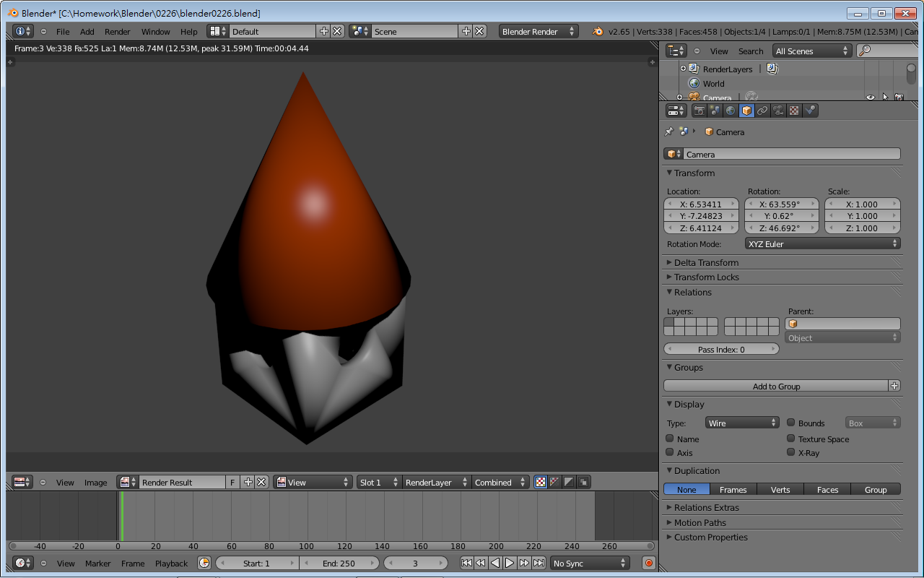The width and height of the screenshot is (924, 578).
Task: Open the World properties tab
Action: click(731, 110)
